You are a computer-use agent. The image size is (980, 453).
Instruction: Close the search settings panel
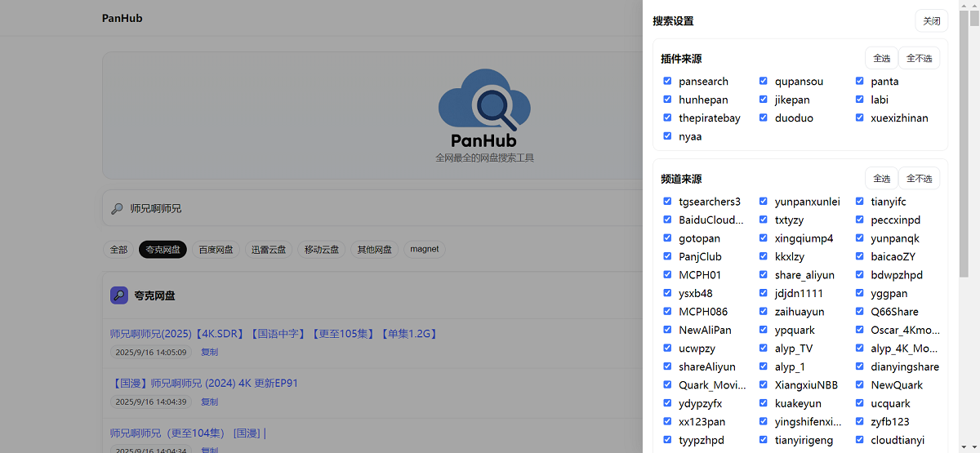pos(931,21)
